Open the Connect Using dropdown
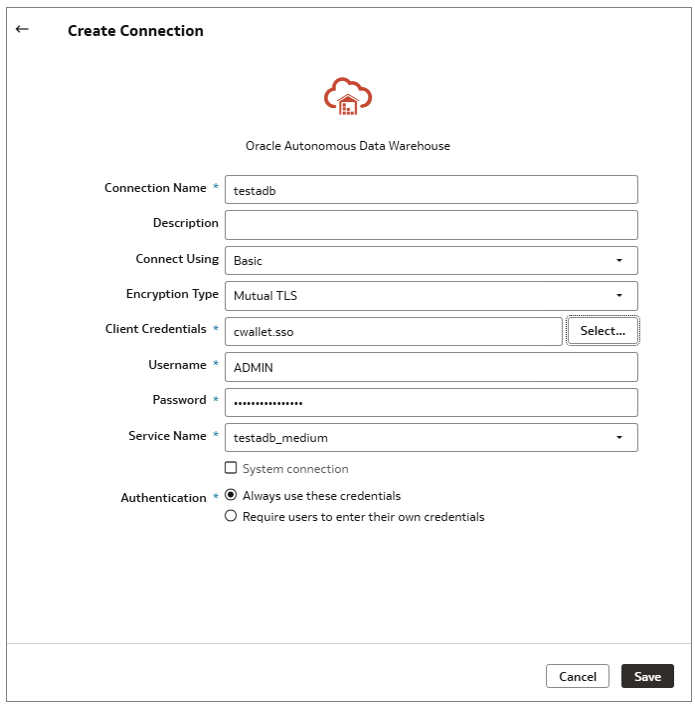Image resolution: width=695 pixels, height=705 pixels. click(431, 260)
